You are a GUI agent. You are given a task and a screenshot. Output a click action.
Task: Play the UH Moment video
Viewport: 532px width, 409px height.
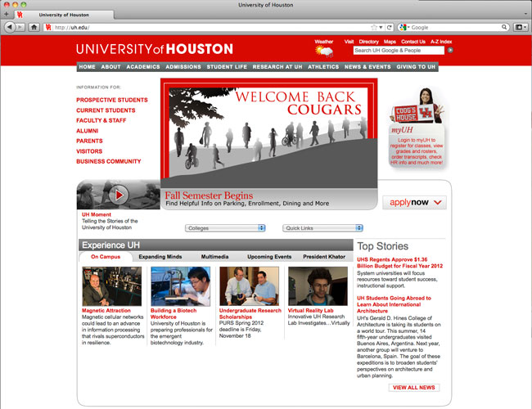(x=119, y=195)
